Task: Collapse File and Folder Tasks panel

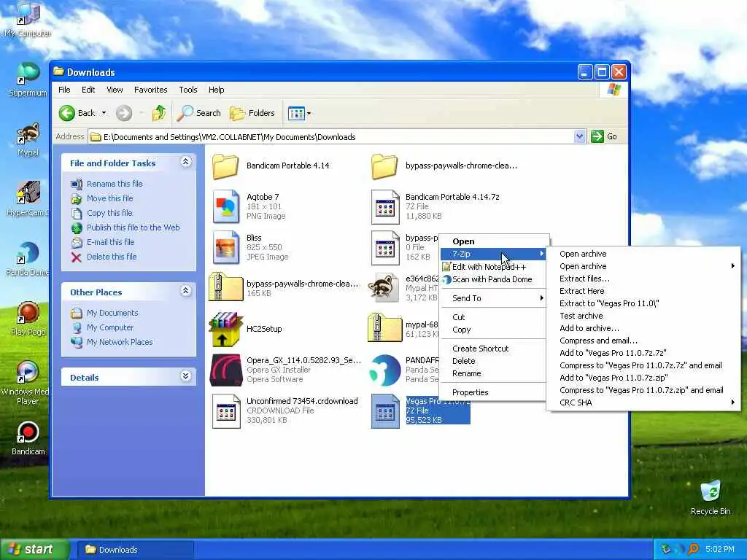Action: (186, 162)
